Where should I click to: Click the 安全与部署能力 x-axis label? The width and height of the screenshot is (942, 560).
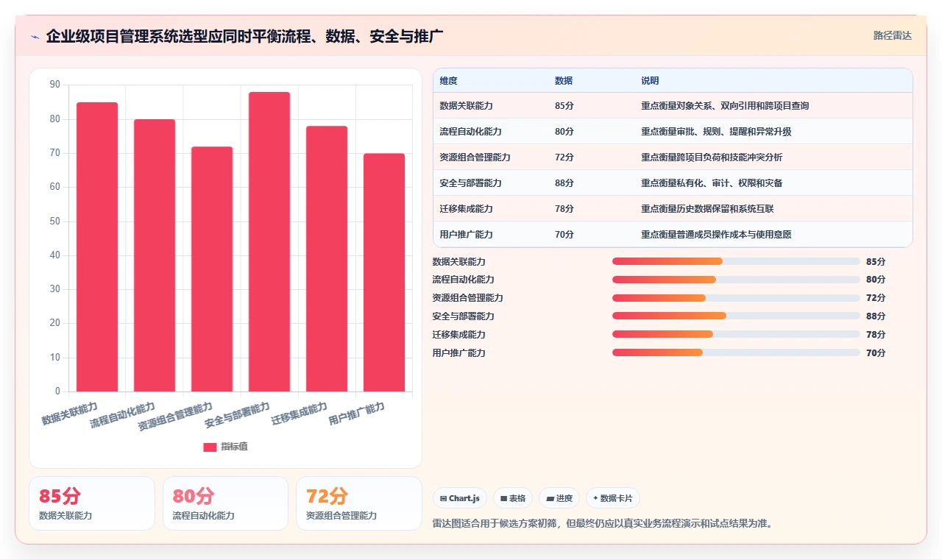(235, 416)
